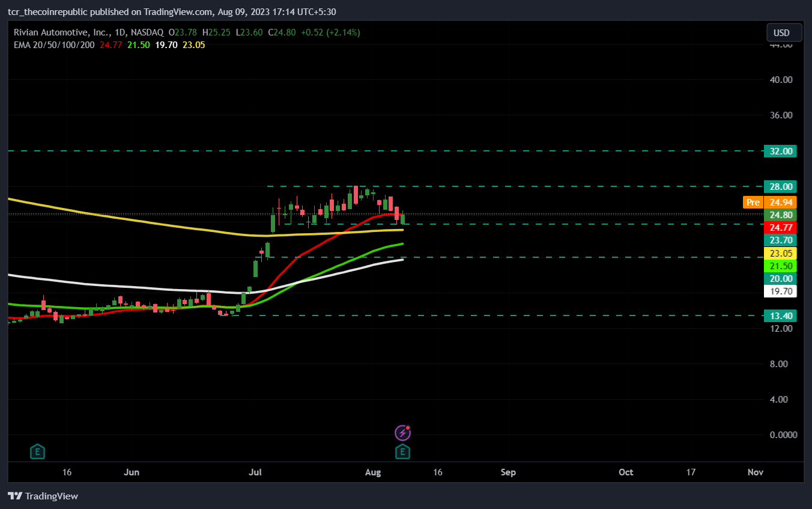Click the 4.00 price axis label
Viewport: 812px width, 509px height.
click(780, 400)
